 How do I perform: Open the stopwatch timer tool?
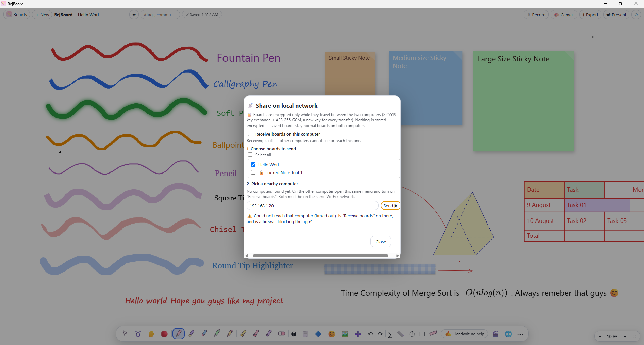412,334
